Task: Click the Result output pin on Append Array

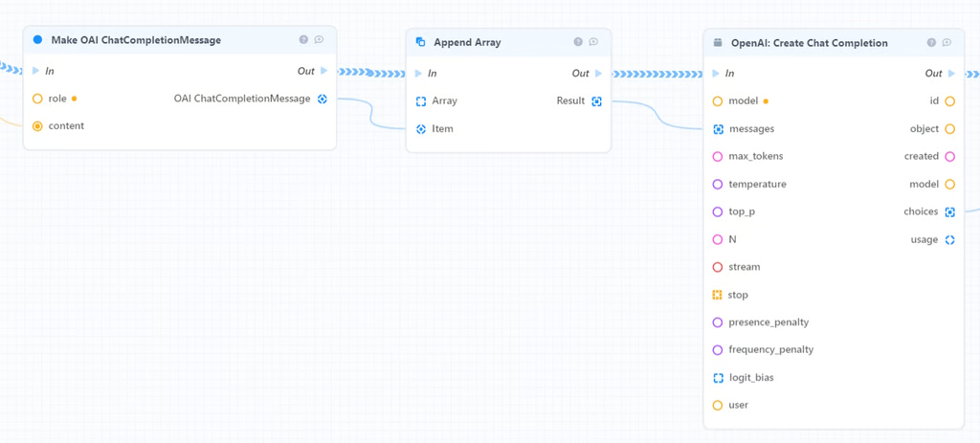Action: pos(596,101)
